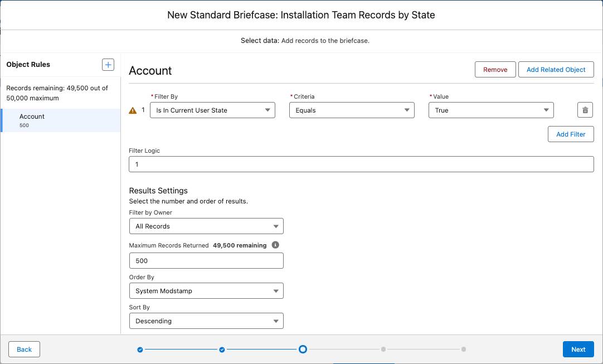
Task: Remove the Account object rule
Action: pos(495,69)
